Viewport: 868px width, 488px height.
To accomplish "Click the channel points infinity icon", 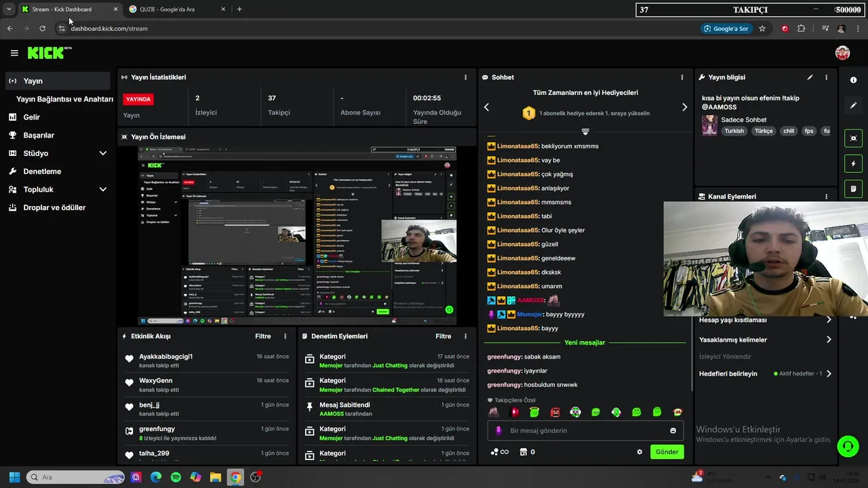I will (499, 452).
